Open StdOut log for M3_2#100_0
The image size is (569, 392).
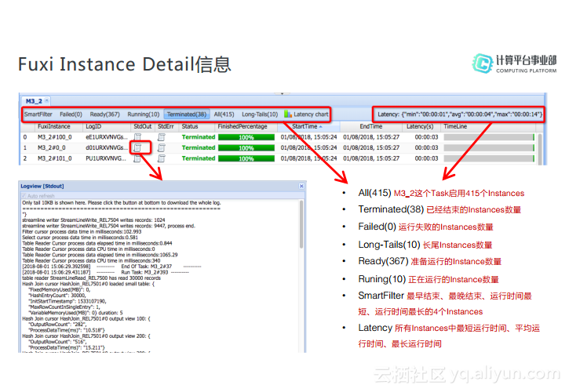137,137
